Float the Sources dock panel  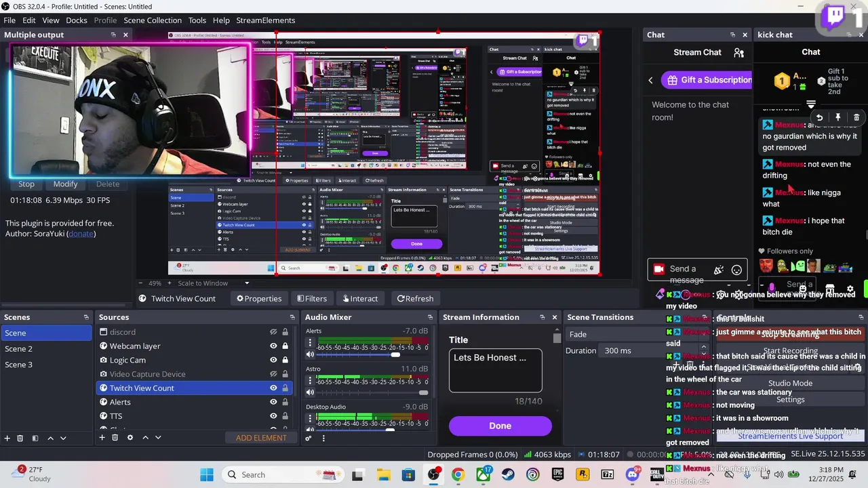(293, 317)
